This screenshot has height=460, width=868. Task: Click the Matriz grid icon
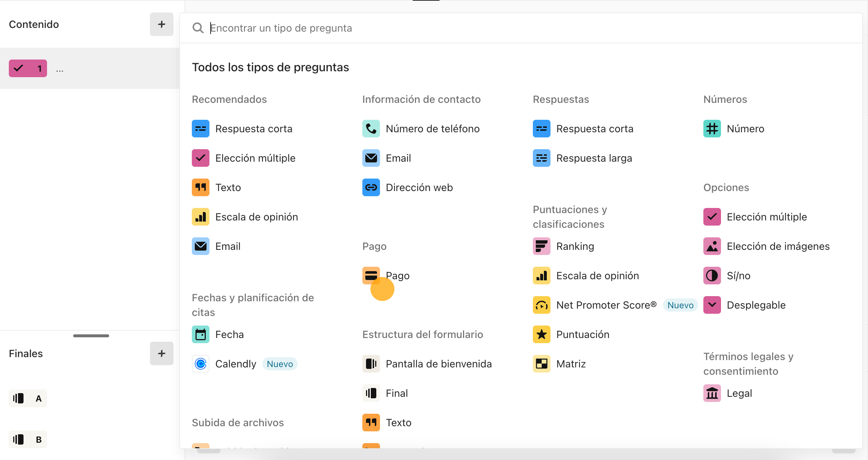[541, 364]
